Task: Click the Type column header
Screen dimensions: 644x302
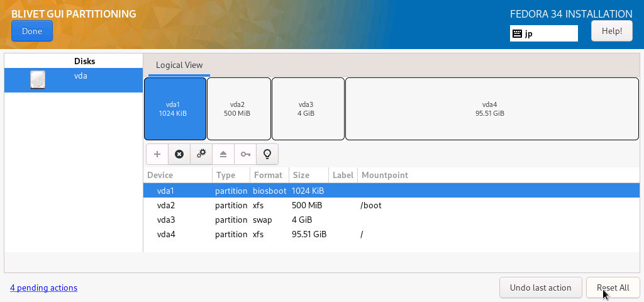Action: click(231, 175)
